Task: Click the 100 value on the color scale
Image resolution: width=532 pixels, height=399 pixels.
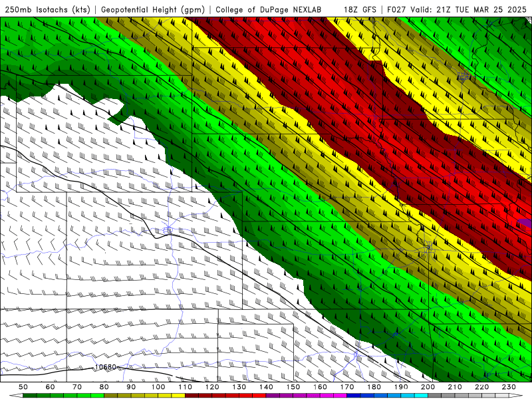Action: click(158, 387)
